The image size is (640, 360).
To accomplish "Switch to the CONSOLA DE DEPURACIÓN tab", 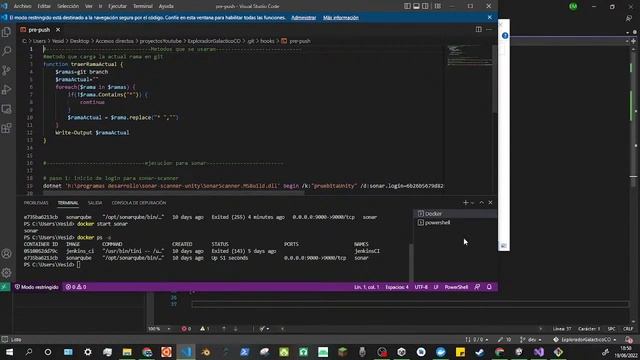I will point(139,203).
